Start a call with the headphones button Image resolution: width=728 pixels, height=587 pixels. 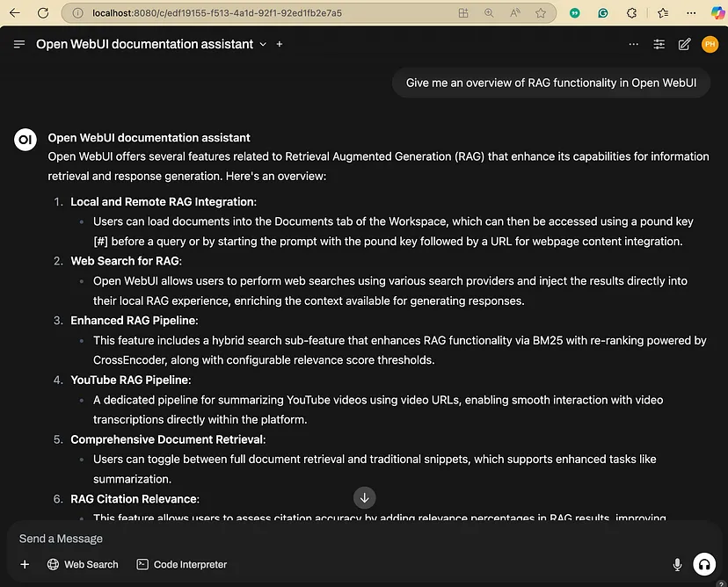click(704, 564)
